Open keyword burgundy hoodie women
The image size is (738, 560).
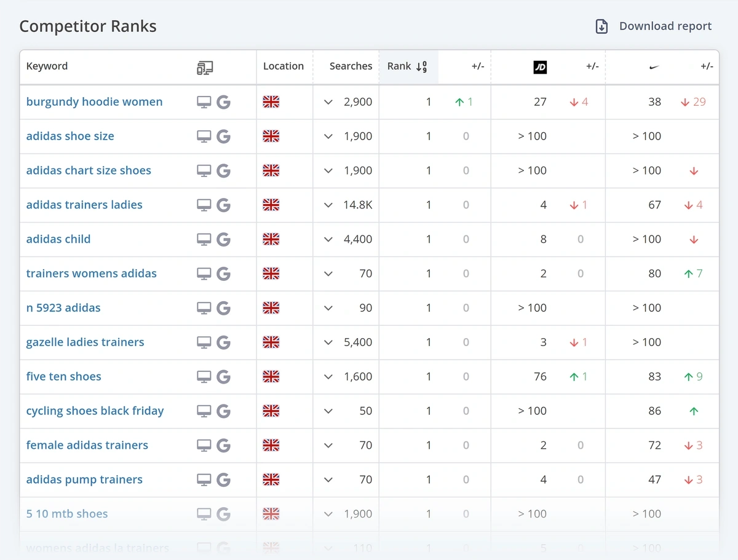point(95,102)
